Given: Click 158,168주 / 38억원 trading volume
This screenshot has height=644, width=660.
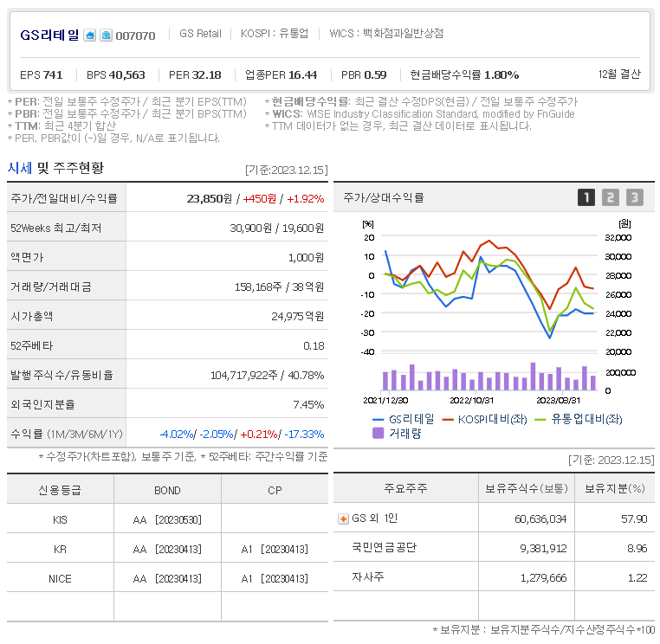Looking at the screenshot, I should tap(279, 287).
